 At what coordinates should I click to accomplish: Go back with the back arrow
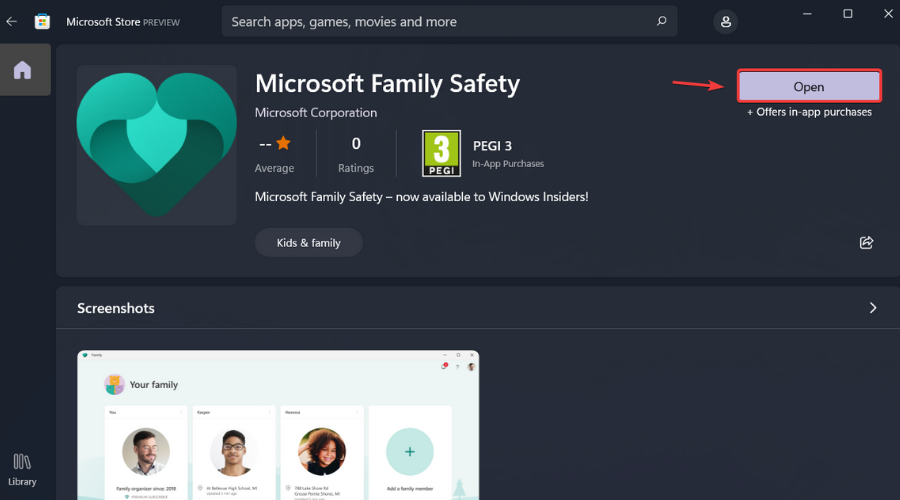(x=11, y=22)
